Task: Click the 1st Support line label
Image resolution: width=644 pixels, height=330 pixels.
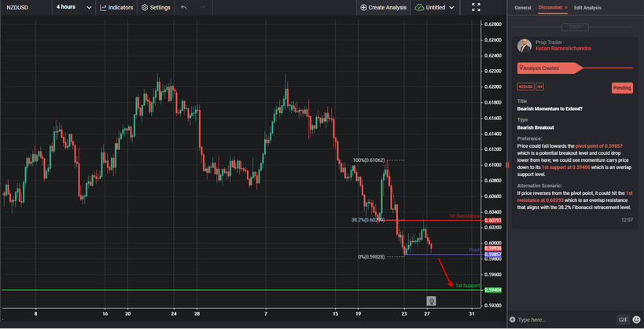Action: 467,285
